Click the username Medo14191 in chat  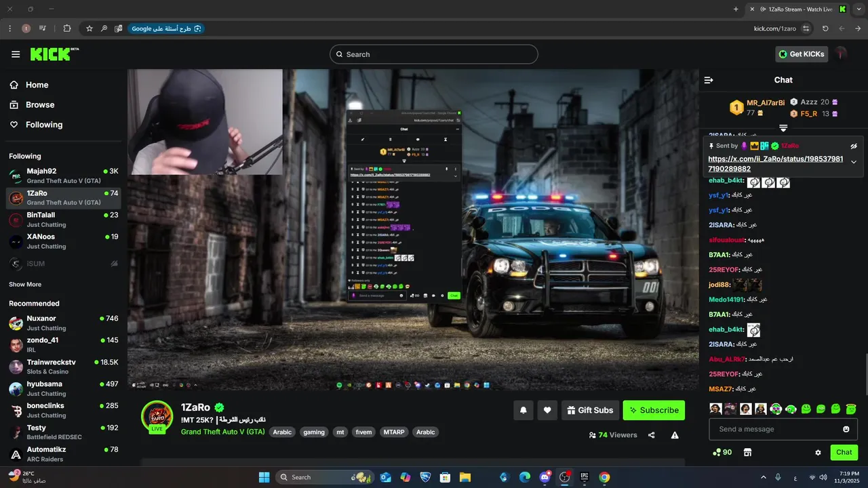(727, 300)
